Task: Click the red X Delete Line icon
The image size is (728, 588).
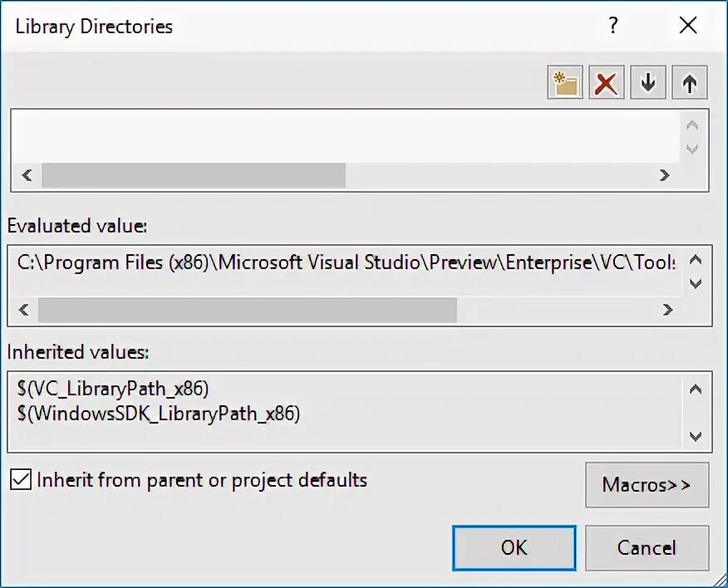Action: click(607, 82)
